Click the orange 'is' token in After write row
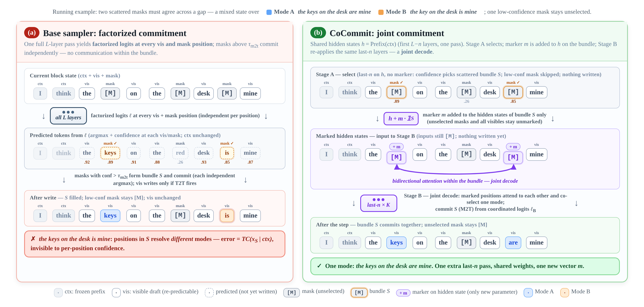Image resolution: width=644 pixels, height=307 pixels. tap(227, 215)
